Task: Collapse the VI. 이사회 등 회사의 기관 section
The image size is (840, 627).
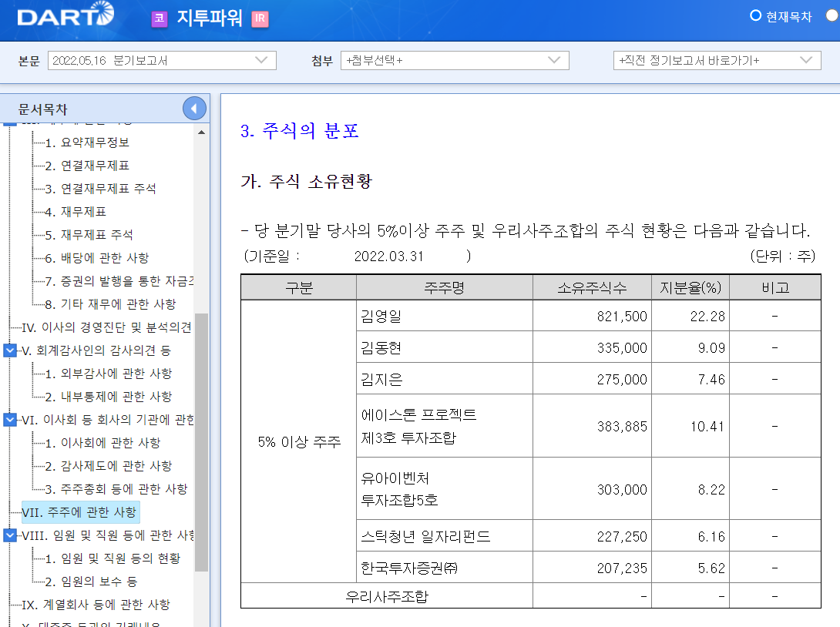Action: pyautogui.click(x=8, y=419)
